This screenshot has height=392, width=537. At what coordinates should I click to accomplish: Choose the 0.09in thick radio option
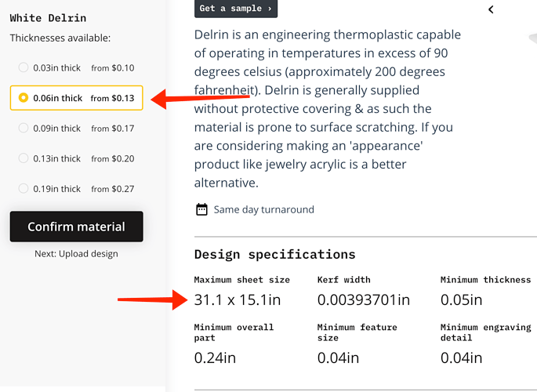(24, 128)
